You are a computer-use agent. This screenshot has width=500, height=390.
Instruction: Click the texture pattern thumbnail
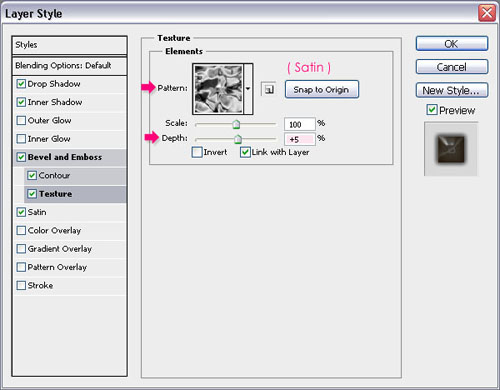pos(219,89)
